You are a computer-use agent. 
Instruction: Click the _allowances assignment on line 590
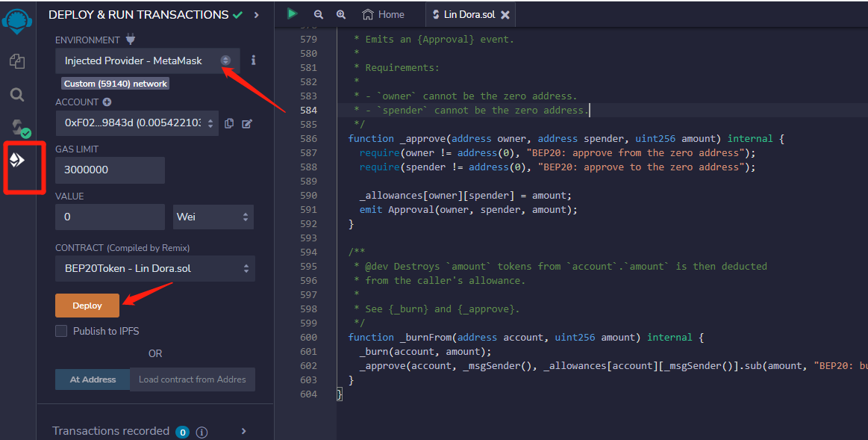point(466,196)
